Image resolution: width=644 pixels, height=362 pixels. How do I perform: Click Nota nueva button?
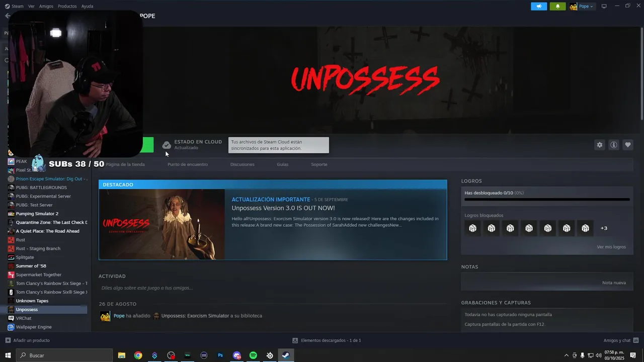[x=614, y=283]
